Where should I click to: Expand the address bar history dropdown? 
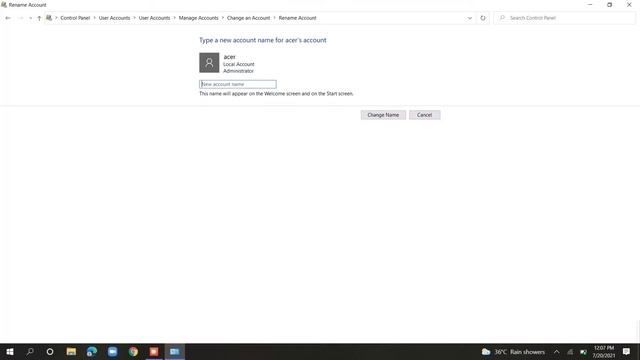[x=469, y=18]
